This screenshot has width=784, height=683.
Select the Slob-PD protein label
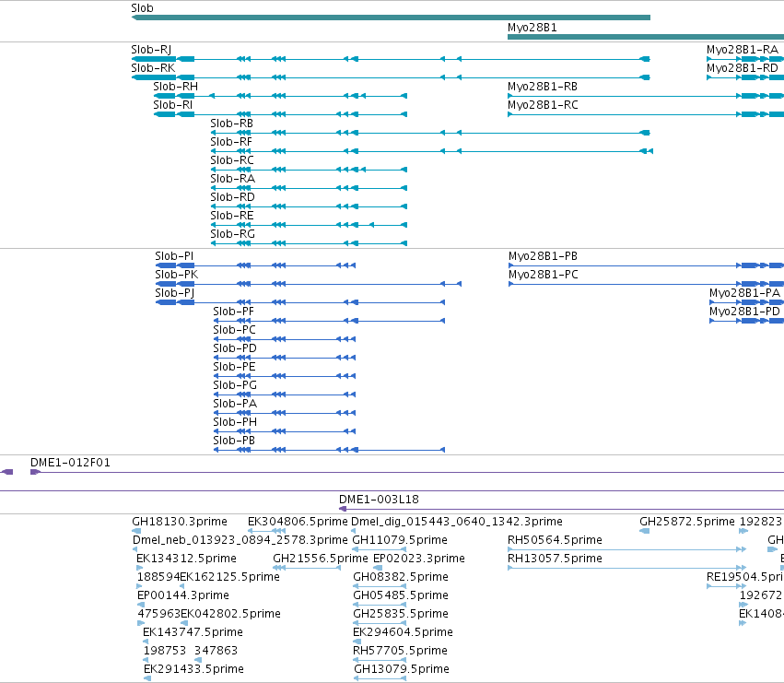[235, 348]
